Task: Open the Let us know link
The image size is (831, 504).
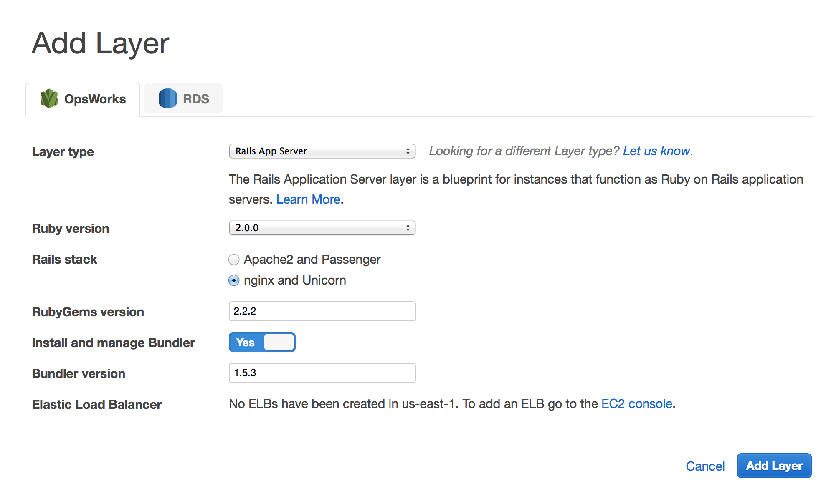Action: click(x=656, y=151)
